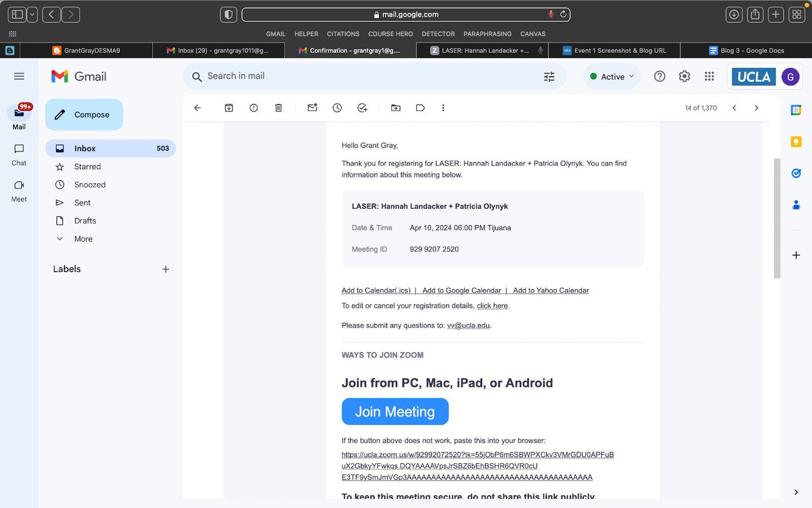Click the 'click here' registration link
Viewport: 812px width, 508px height.
492,306
